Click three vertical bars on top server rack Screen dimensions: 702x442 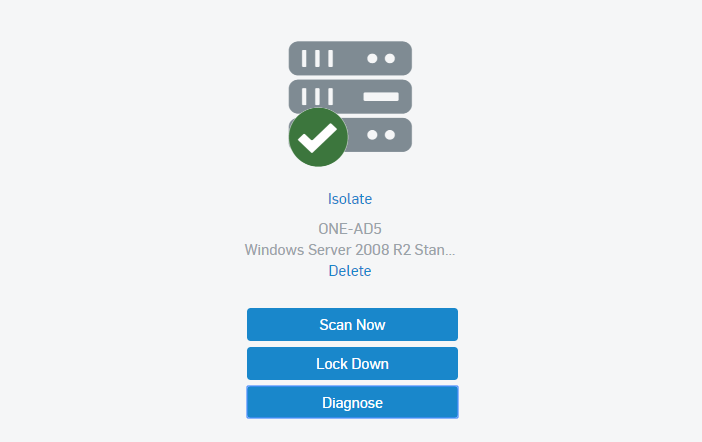pos(317,58)
